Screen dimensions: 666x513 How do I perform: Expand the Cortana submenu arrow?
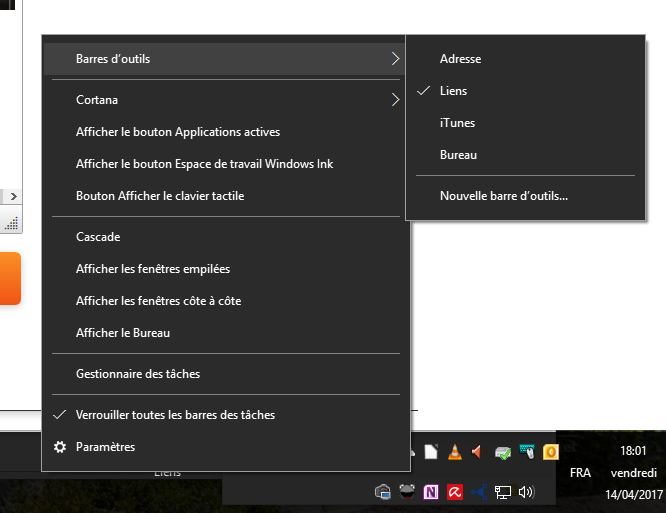(x=395, y=100)
